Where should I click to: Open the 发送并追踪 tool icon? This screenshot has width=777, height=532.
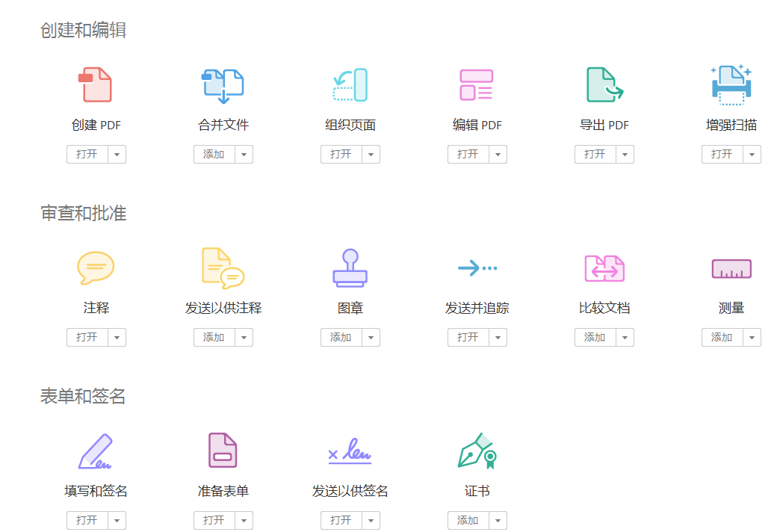pyautogui.click(x=477, y=267)
